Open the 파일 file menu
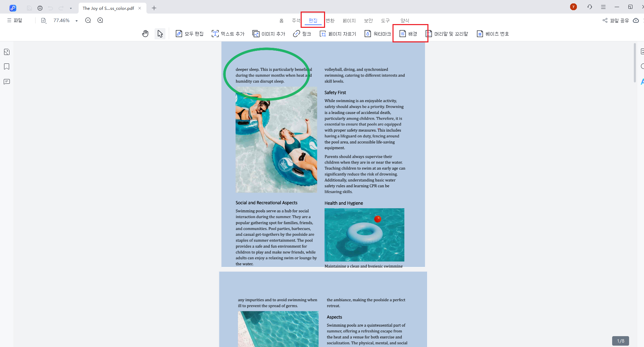This screenshot has height=347, width=644. pos(15,20)
